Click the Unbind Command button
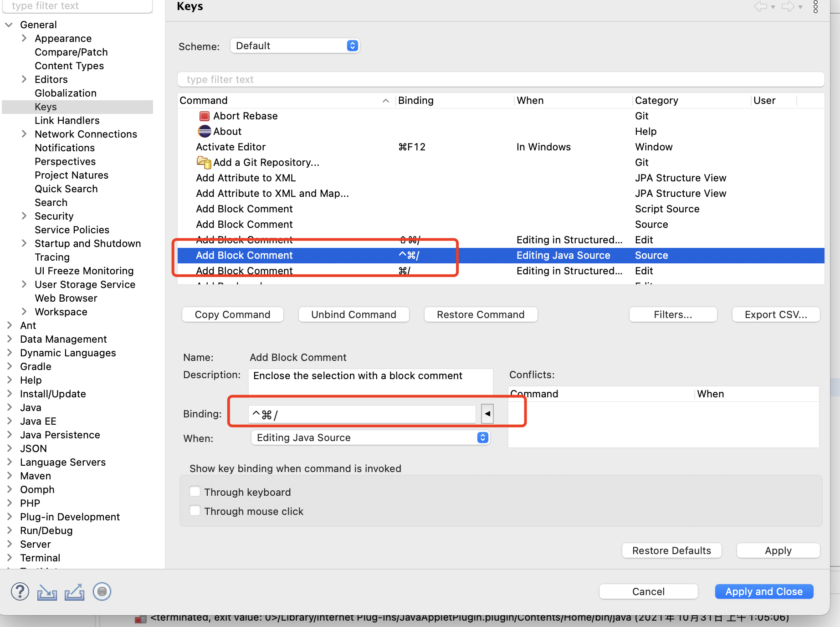Screen dimensions: 840x627 (354, 314)
